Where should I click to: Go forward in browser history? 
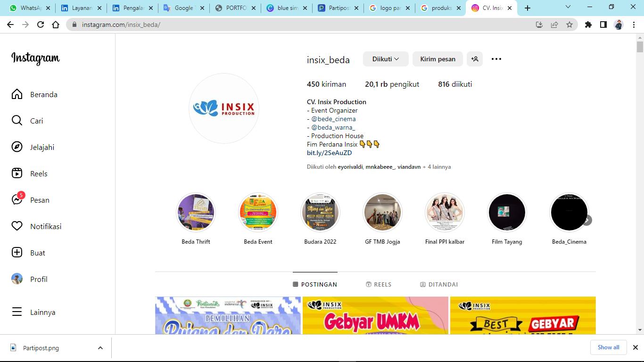(25, 25)
